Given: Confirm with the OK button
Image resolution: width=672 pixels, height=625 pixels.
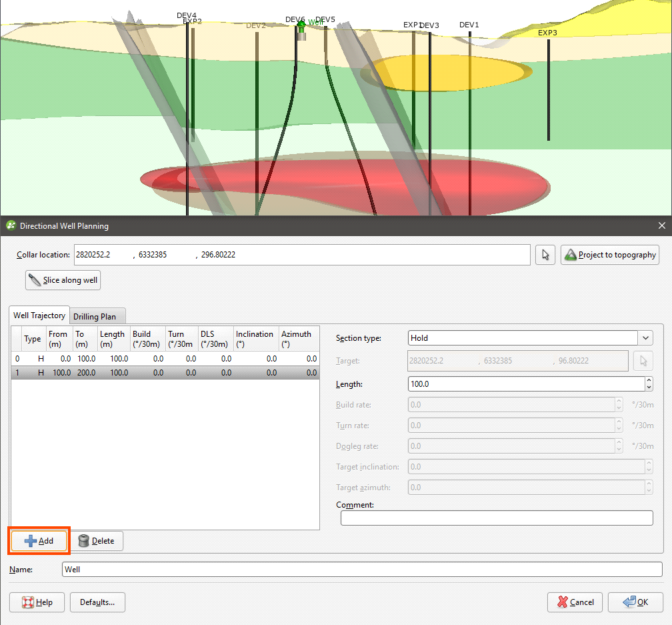Looking at the screenshot, I should 635,602.
